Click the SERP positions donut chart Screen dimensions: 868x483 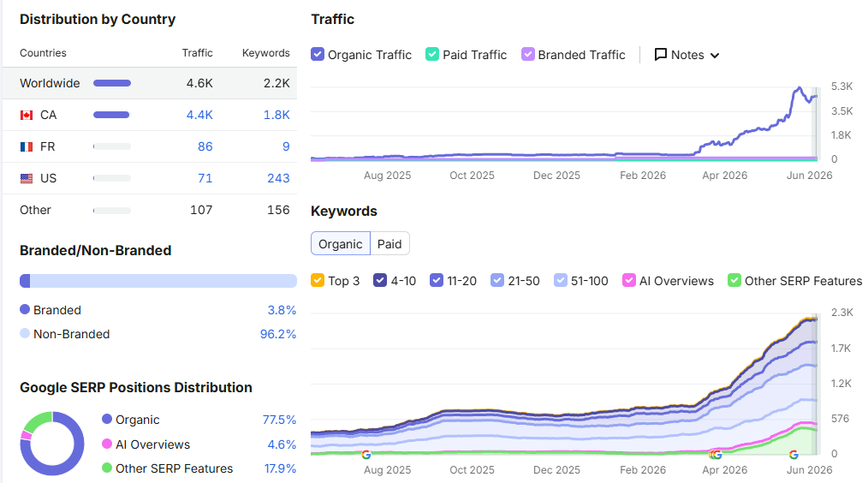pyautogui.click(x=52, y=444)
